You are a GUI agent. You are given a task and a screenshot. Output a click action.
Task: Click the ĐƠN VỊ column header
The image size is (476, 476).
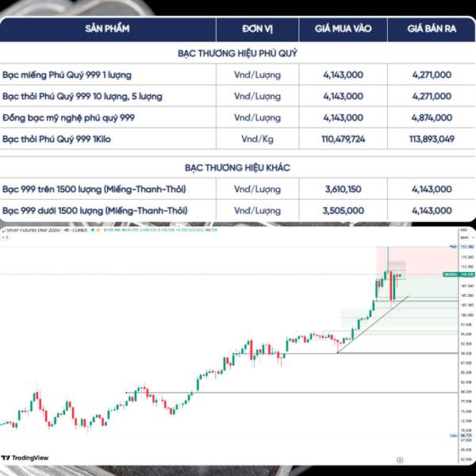pos(257,29)
